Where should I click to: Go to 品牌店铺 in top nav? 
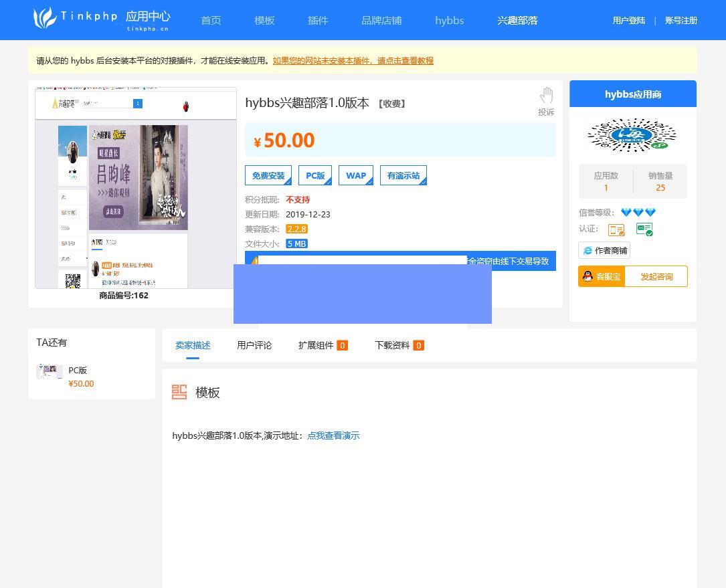[381, 20]
